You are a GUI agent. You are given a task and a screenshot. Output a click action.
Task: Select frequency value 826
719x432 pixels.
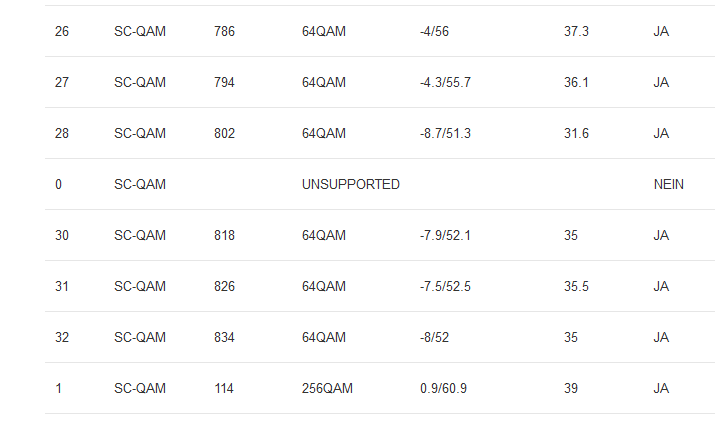coord(225,287)
